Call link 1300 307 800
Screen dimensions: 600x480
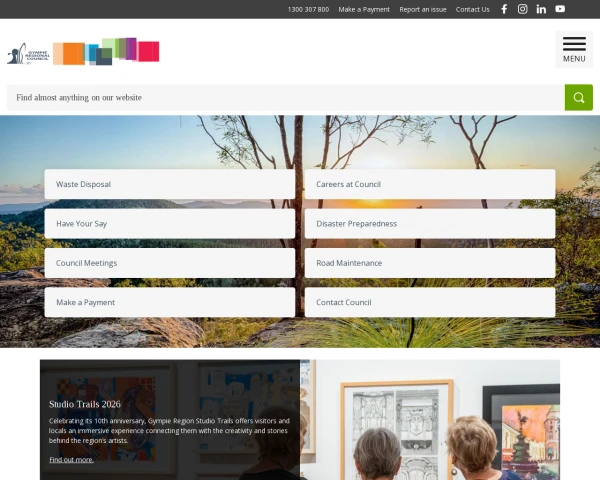click(x=308, y=10)
